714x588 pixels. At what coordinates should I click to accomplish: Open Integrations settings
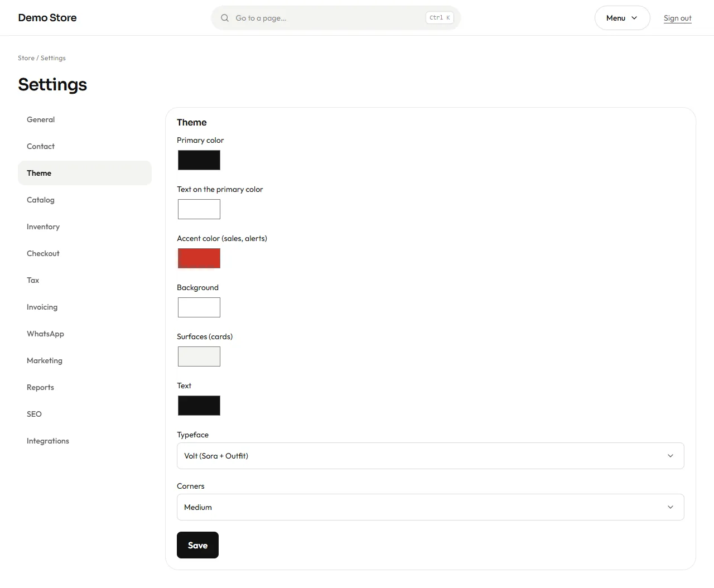[85, 441]
